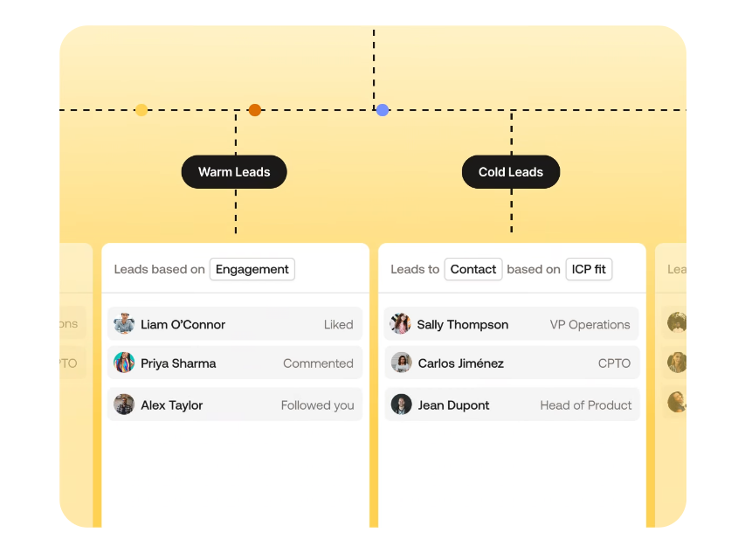Viewport: 738px width, 560px height.
Task: Click the Cold Leads pill label
Action: (511, 172)
